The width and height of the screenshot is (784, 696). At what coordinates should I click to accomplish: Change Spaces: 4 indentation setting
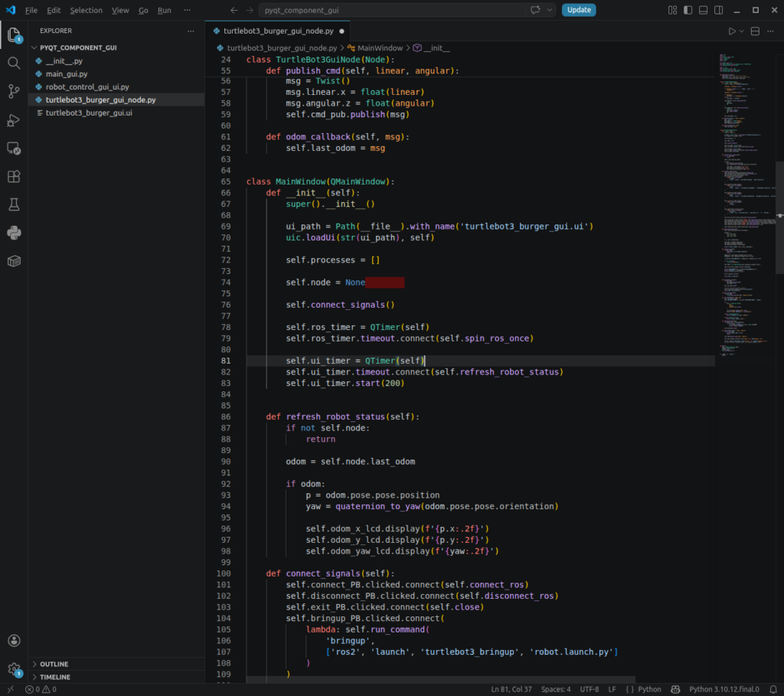coord(556,690)
